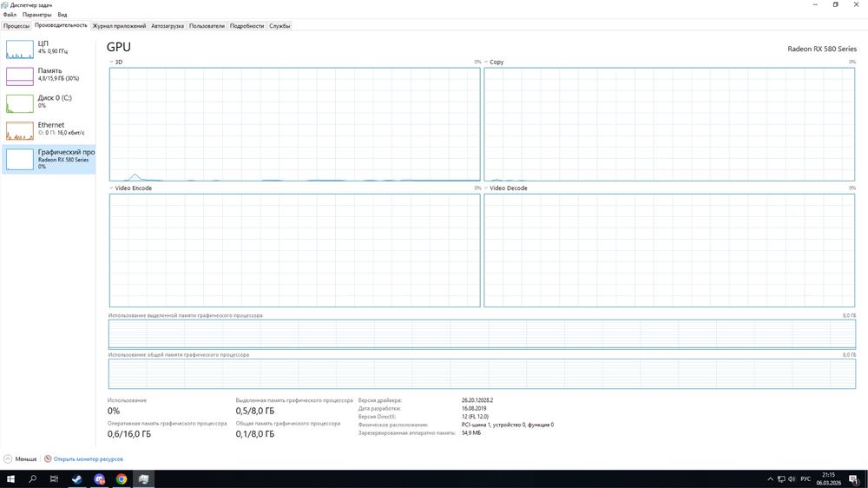The width and height of the screenshot is (868, 488).
Task: Click inside the Video Encode graph
Action: point(294,250)
